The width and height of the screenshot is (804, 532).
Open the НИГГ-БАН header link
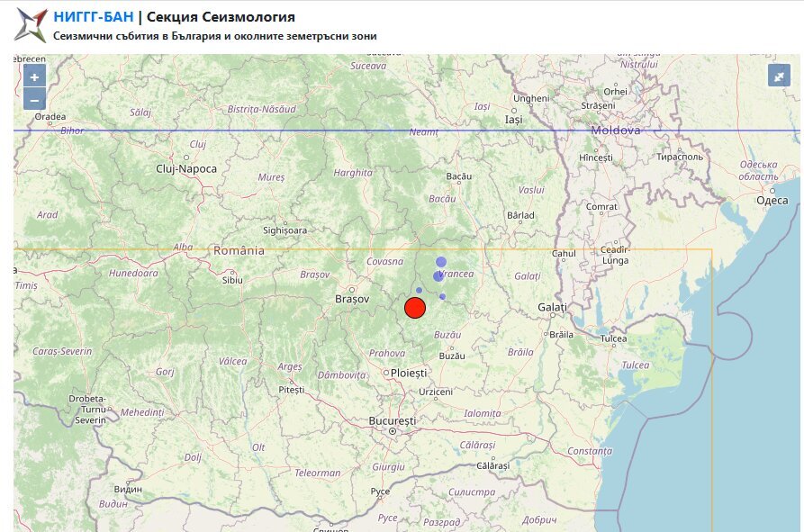pos(94,17)
